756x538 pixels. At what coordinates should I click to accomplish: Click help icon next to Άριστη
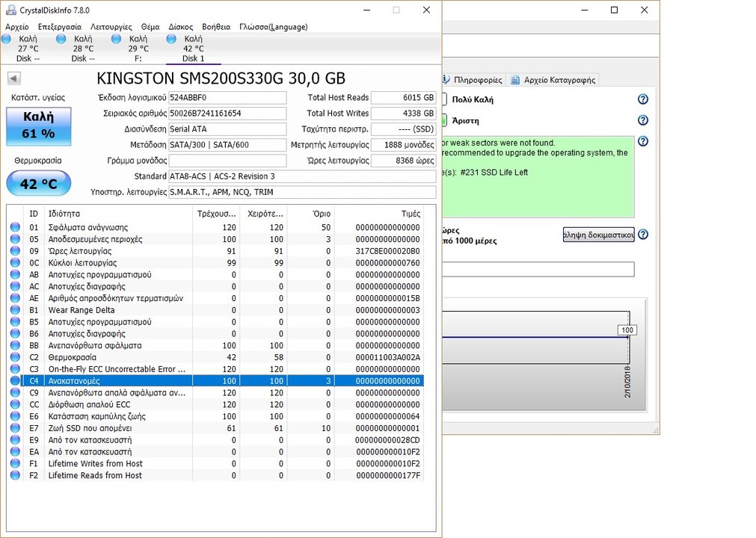click(642, 120)
